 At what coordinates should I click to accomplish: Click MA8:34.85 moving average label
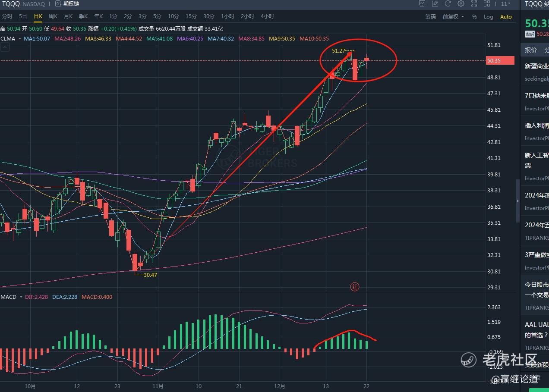click(251, 39)
